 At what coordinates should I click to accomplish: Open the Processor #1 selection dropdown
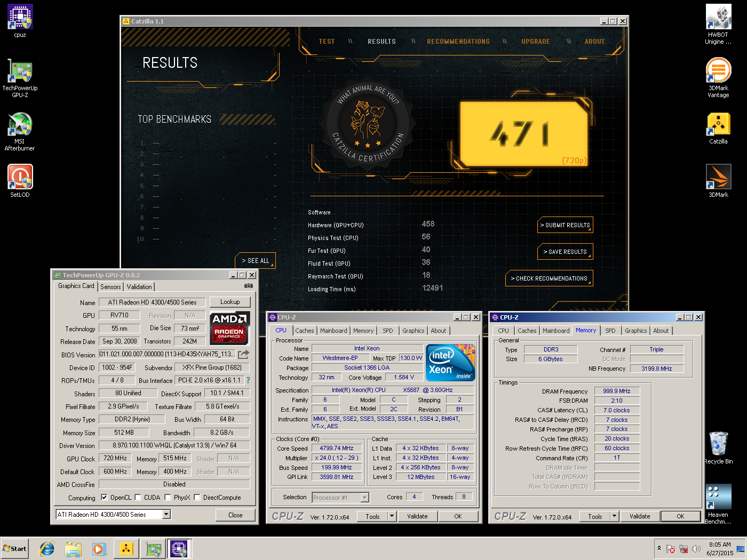pos(365,498)
